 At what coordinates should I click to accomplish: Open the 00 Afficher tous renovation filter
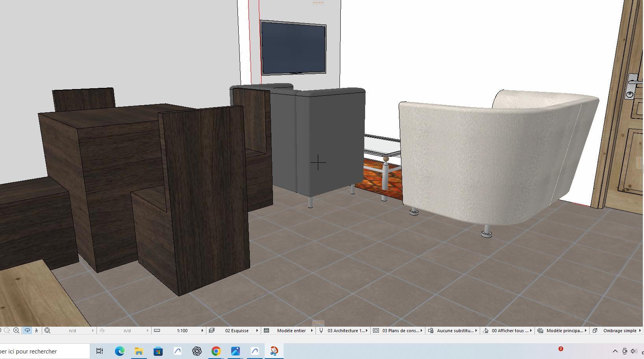[x=510, y=331]
